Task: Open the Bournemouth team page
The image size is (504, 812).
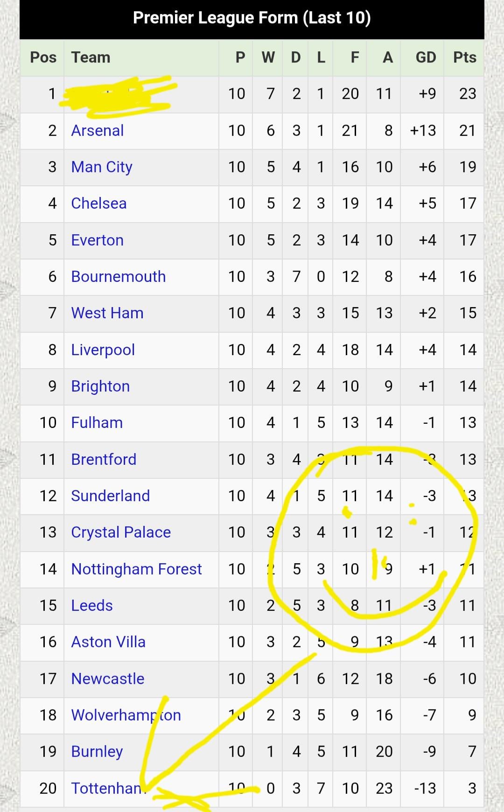Action: (x=119, y=277)
